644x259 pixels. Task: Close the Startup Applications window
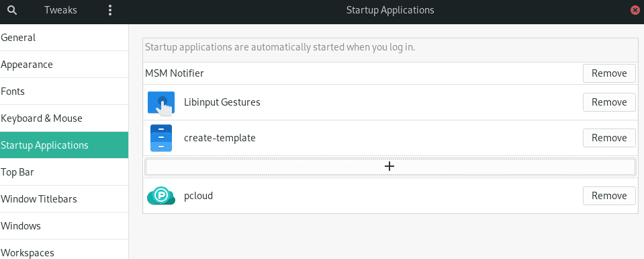(x=635, y=10)
